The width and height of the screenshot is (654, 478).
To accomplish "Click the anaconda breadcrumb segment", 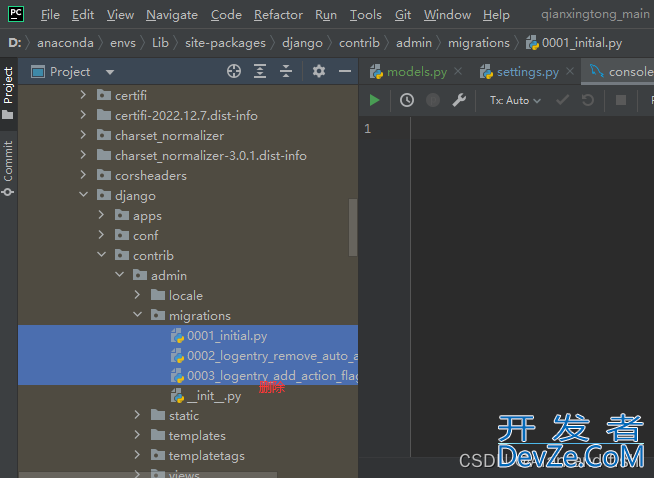I will coord(65,43).
